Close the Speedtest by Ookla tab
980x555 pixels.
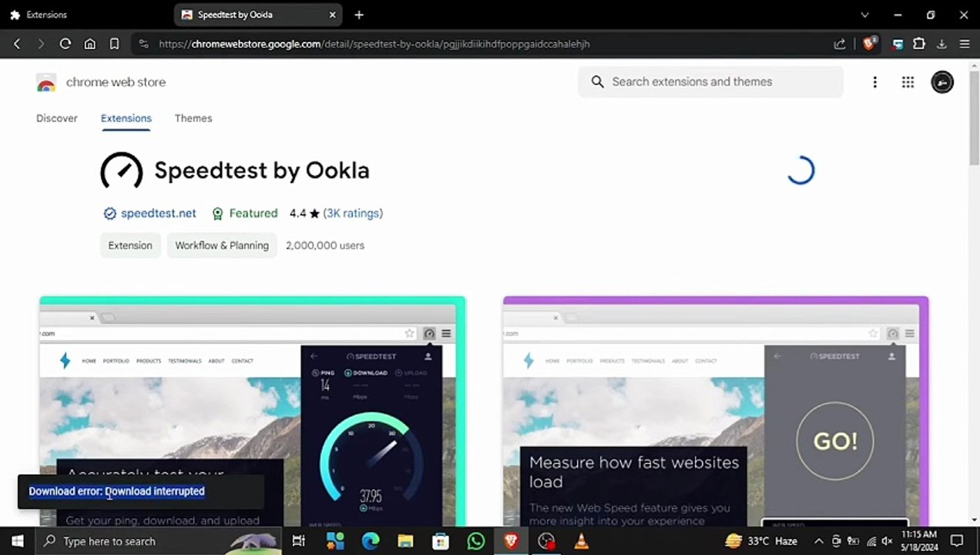(333, 15)
